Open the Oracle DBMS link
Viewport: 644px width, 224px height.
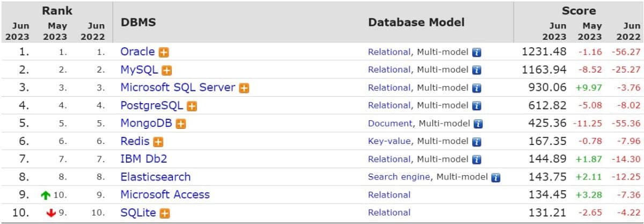[137, 52]
